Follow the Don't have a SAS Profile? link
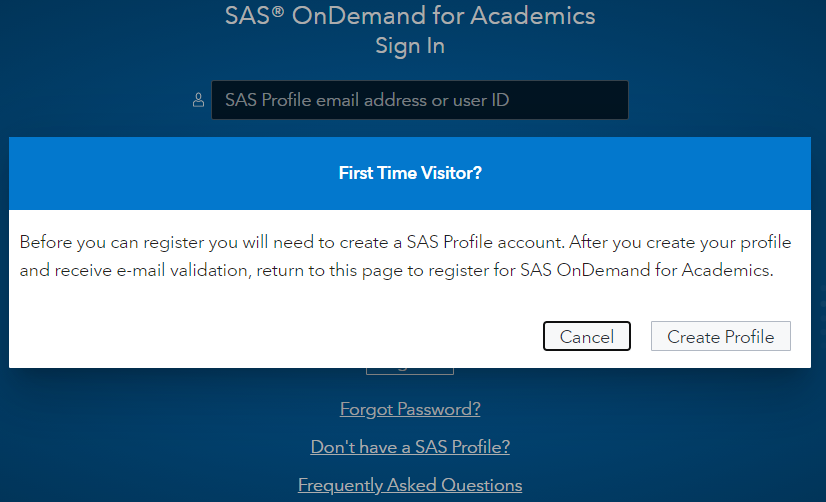This screenshot has width=826, height=502. [410, 447]
